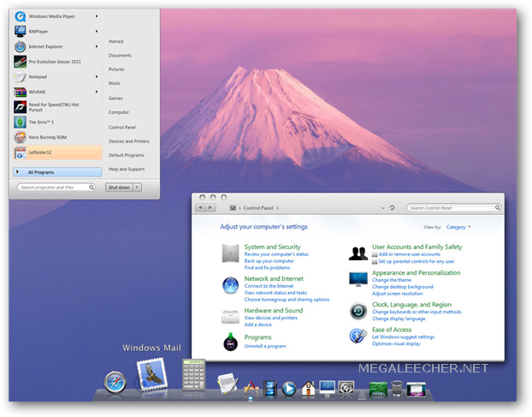Open the Applications icon in dock
532x417 pixels.
[251, 389]
